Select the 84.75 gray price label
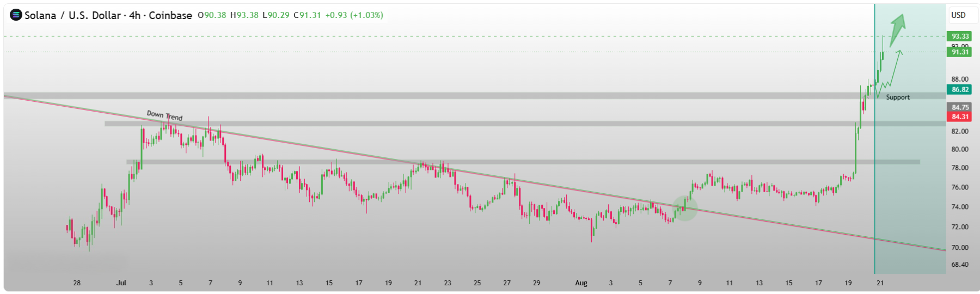 (x=960, y=107)
